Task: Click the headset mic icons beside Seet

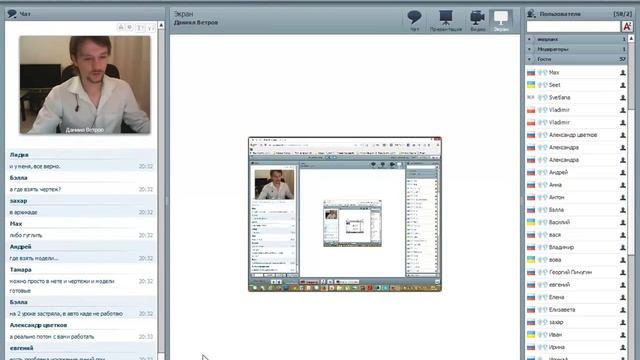Action: 542,85
